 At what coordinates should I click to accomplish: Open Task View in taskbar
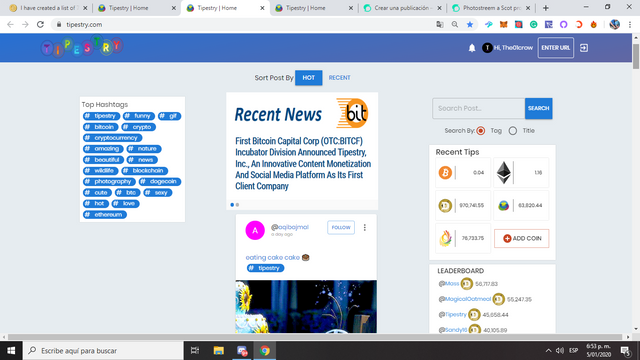[195, 351]
